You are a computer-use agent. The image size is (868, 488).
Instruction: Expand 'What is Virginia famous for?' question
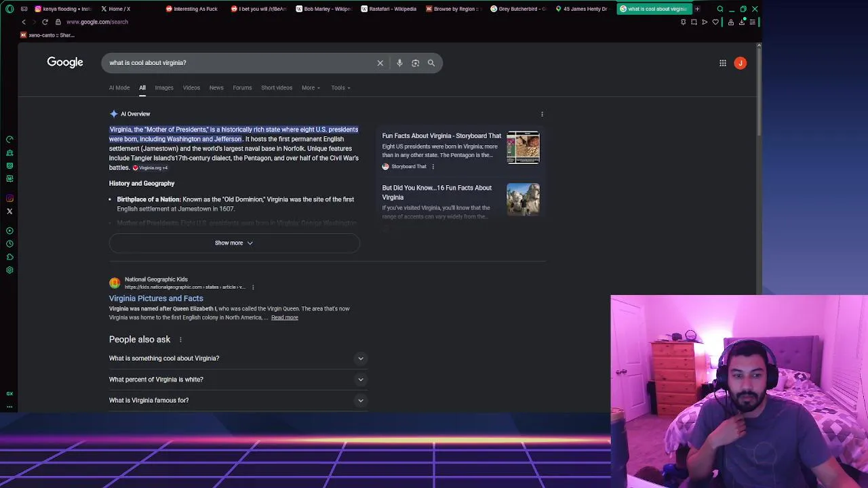coord(238,401)
